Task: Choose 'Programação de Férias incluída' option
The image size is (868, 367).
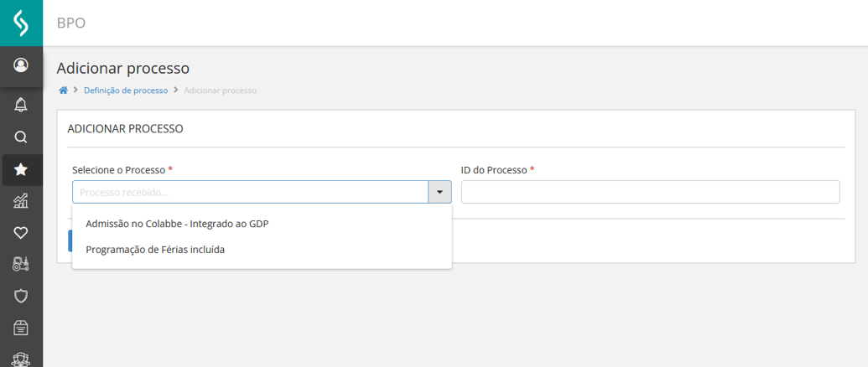Action: [155, 250]
